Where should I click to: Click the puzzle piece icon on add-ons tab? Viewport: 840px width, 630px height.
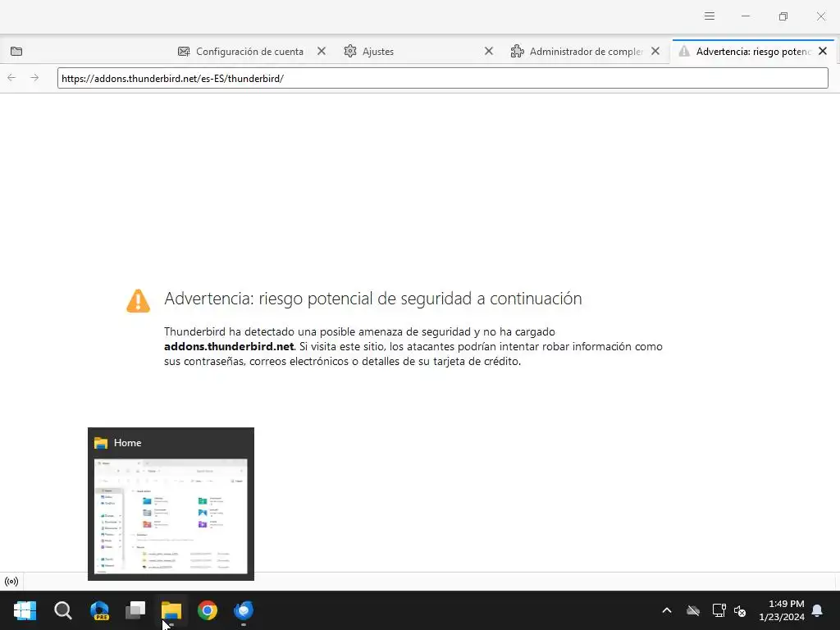(517, 51)
